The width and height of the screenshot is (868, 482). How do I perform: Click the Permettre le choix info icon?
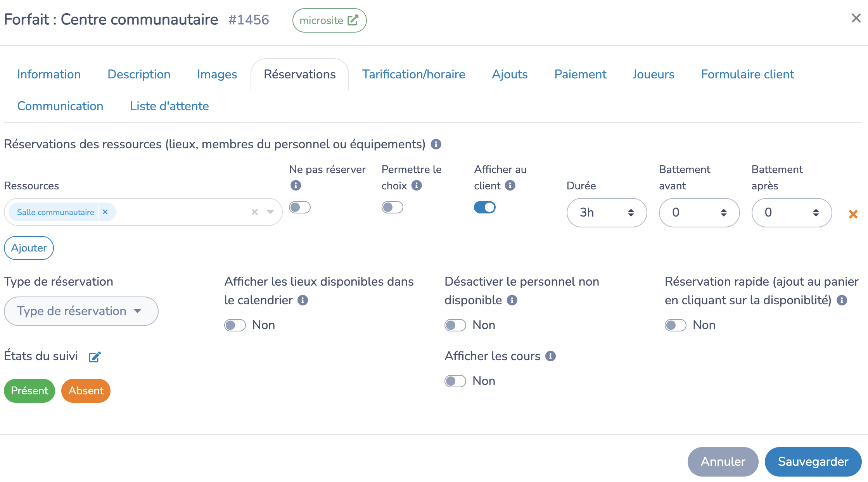(x=417, y=186)
